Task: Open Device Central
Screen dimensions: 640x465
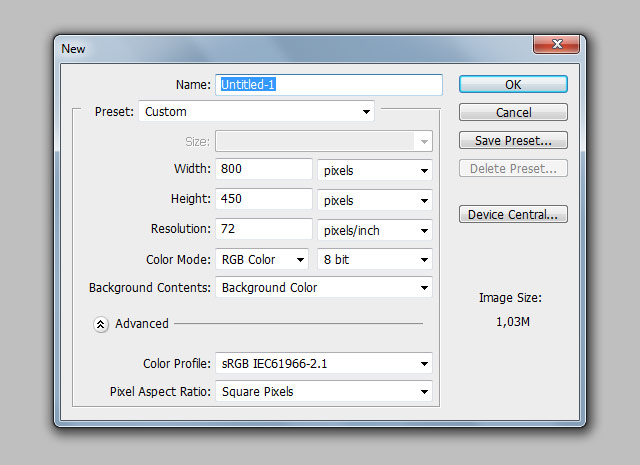Action: 513,214
